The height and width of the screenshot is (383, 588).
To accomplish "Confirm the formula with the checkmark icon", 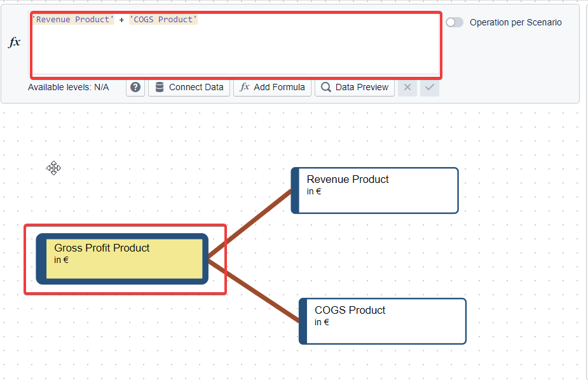I will (x=429, y=87).
